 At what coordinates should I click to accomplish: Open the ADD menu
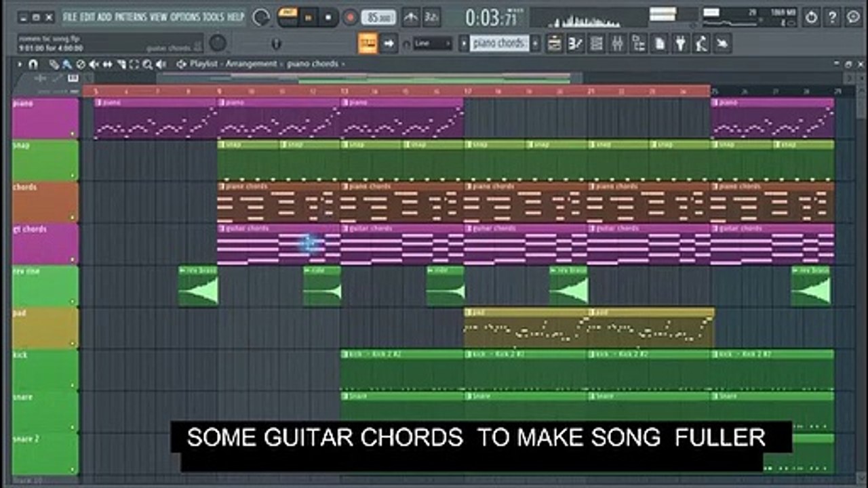coord(105,16)
